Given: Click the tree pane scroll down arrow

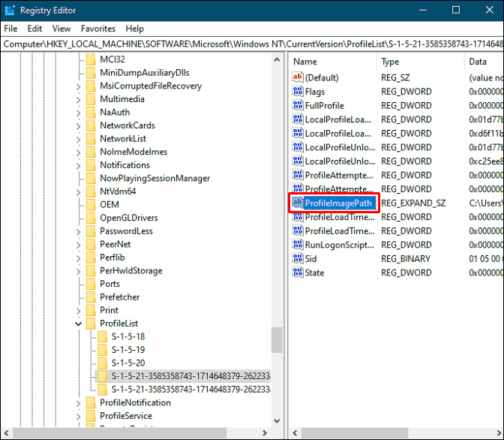Looking at the screenshot, I should [277, 420].
